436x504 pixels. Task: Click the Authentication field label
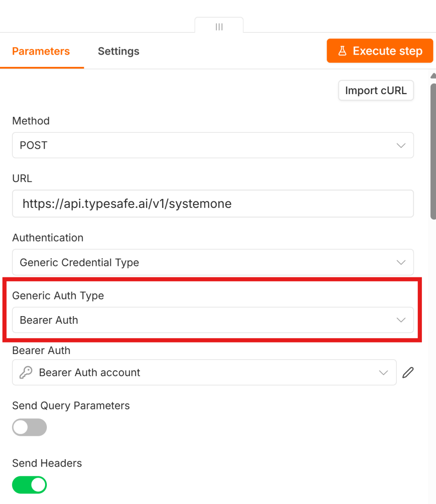coord(48,238)
